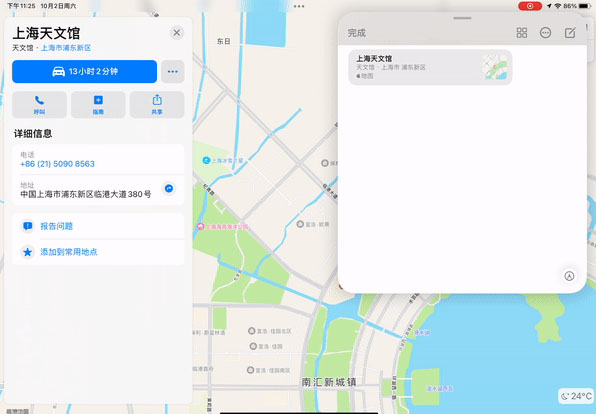Open the more options ellipsis button in Maps card
Image resolution: width=596 pixels, height=414 pixels.
[173, 71]
